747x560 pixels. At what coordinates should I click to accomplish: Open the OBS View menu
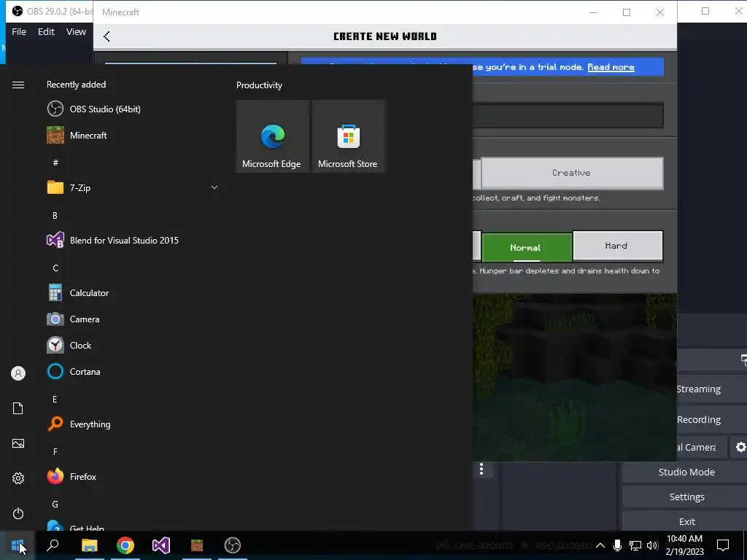(76, 31)
